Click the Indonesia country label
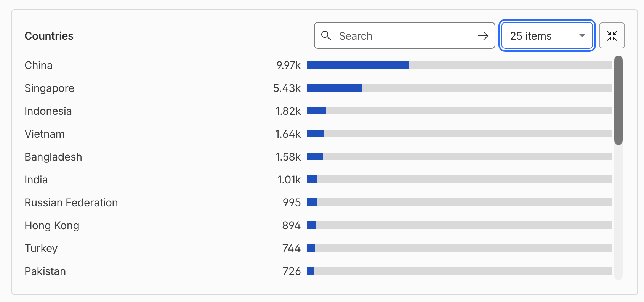The width and height of the screenshot is (644, 302). 48,111
